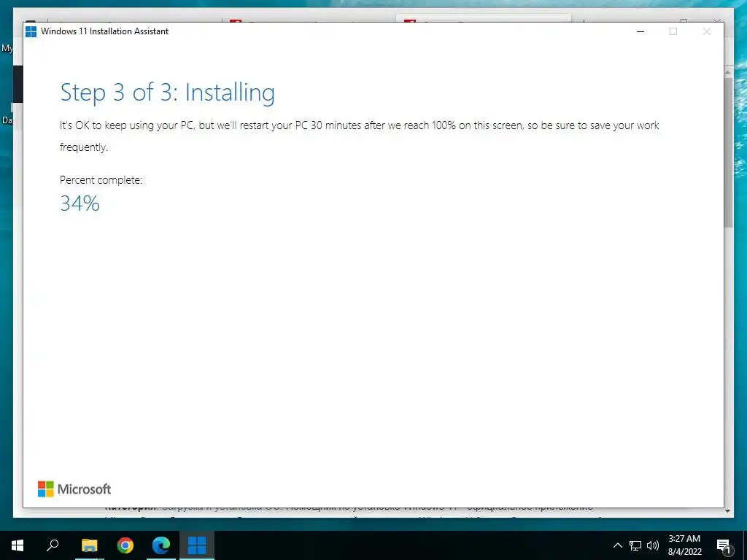Switch to Microsoft Edge on taskbar
Screen dimensions: 747x560
pyautogui.click(x=161, y=545)
